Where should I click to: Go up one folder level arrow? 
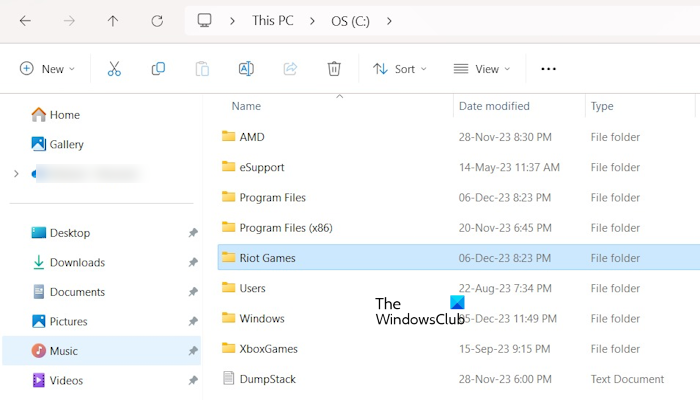pos(113,20)
